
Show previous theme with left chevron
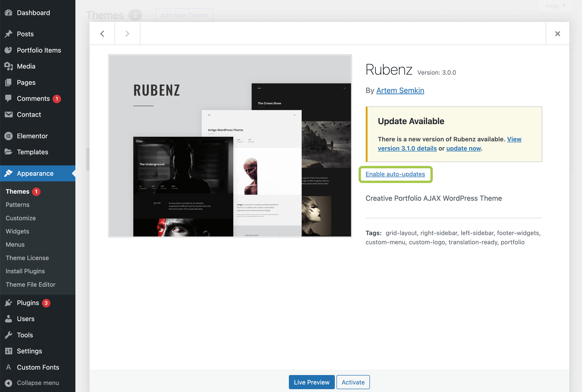coord(102,34)
